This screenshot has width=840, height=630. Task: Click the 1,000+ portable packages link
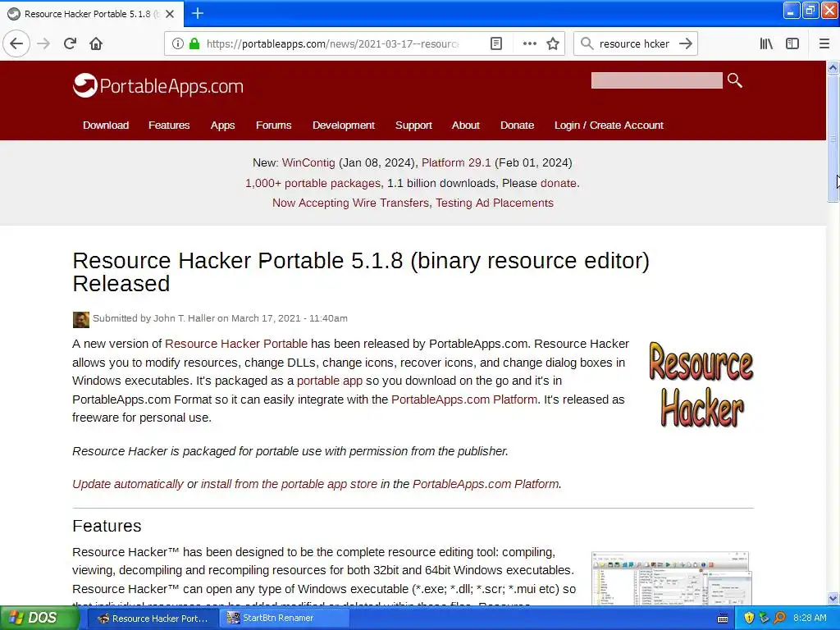click(x=313, y=183)
